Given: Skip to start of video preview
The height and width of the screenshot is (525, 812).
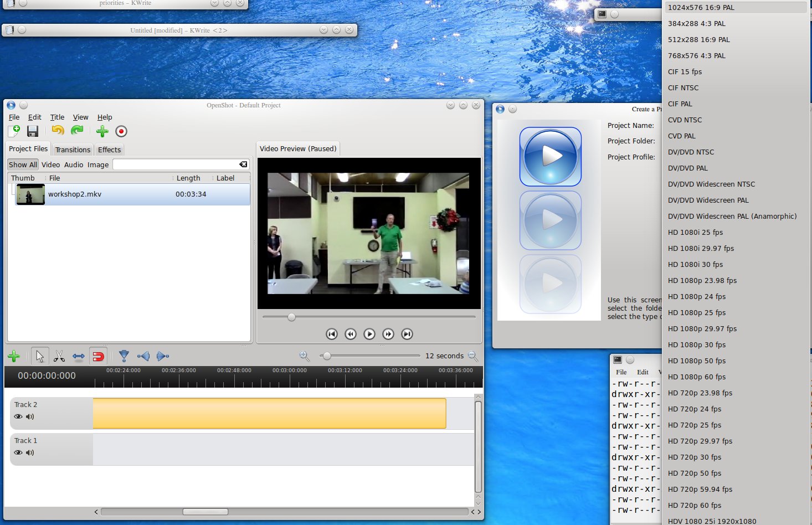Looking at the screenshot, I should point(332,334).
